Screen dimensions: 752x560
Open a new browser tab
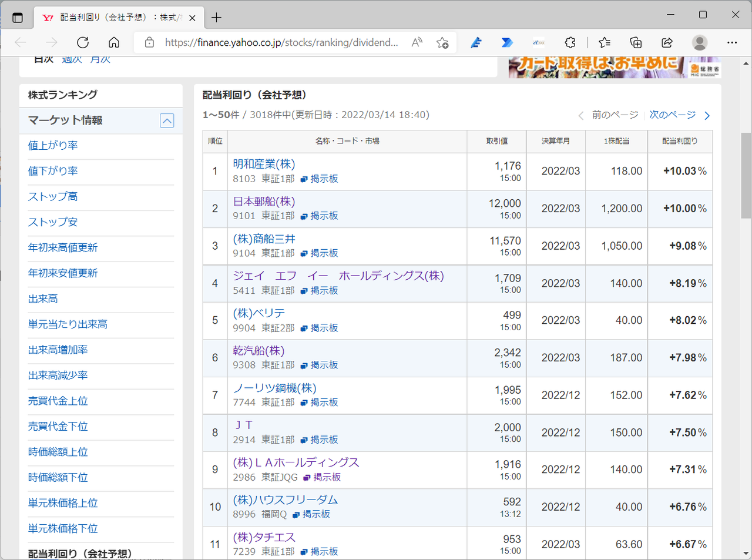click(217, 16)
